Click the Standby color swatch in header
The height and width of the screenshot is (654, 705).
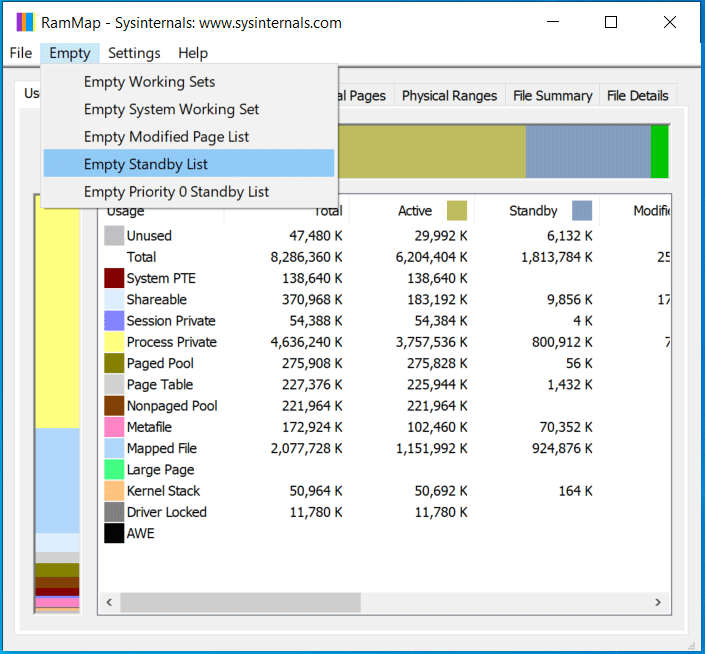click(582, 210)
